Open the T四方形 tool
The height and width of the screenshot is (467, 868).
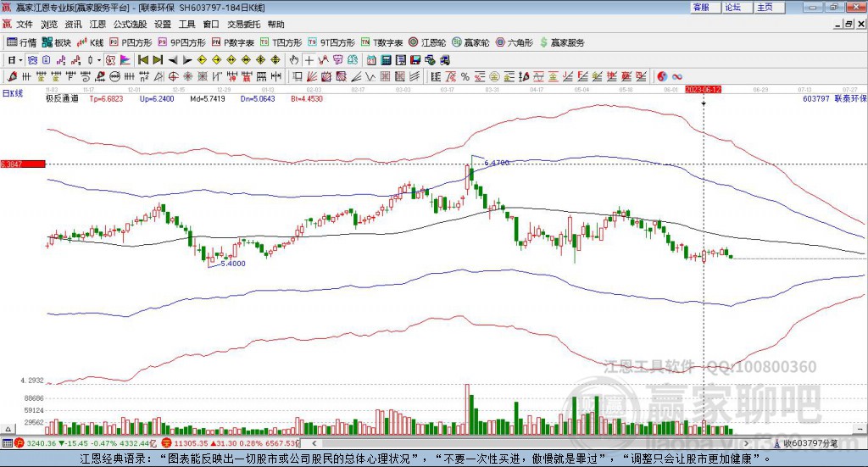281,42
